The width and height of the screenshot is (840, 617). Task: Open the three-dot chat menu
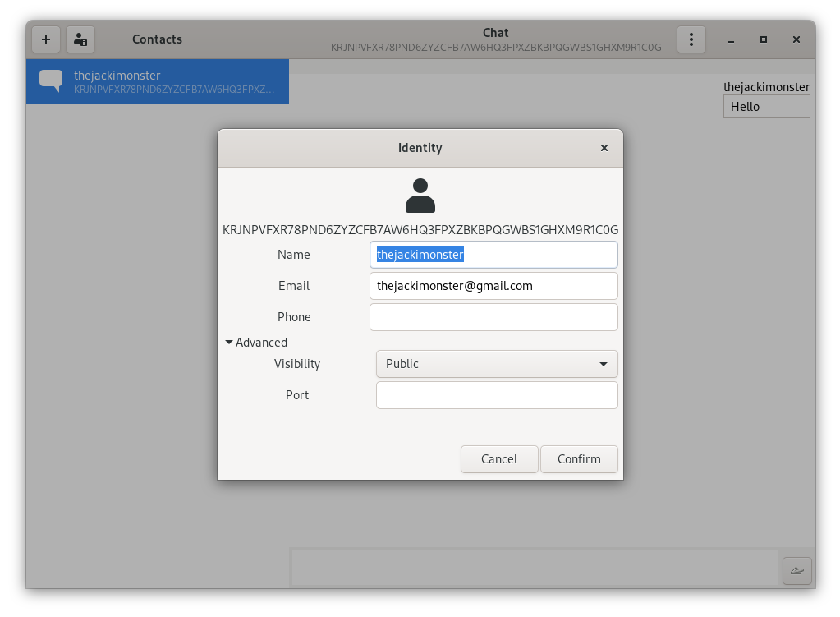[x=691, y=39]
